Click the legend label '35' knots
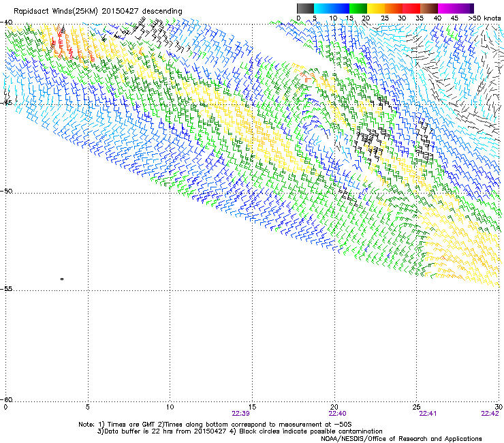 420,18
